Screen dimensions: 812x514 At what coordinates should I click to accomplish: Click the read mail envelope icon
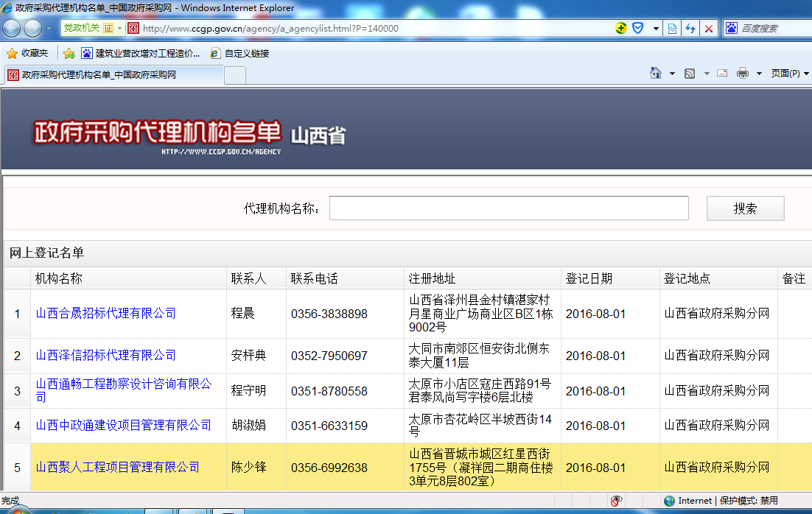(722, 73)
